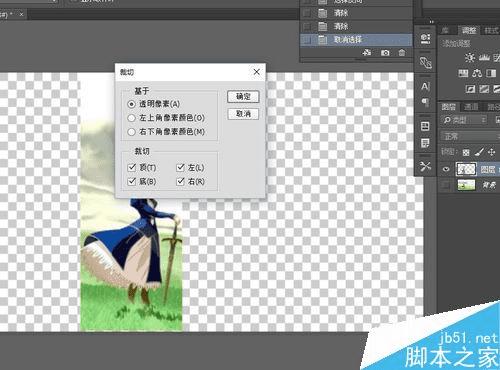The width and height of the screenshot is (500, 370).
Task: Switch to the 样式 panel tab
Action: tap(491, 31)
